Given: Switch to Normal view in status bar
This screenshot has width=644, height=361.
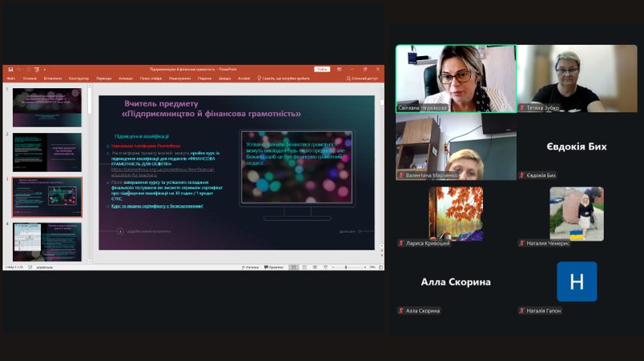Looking at the screenshot, I should point(294,267).
